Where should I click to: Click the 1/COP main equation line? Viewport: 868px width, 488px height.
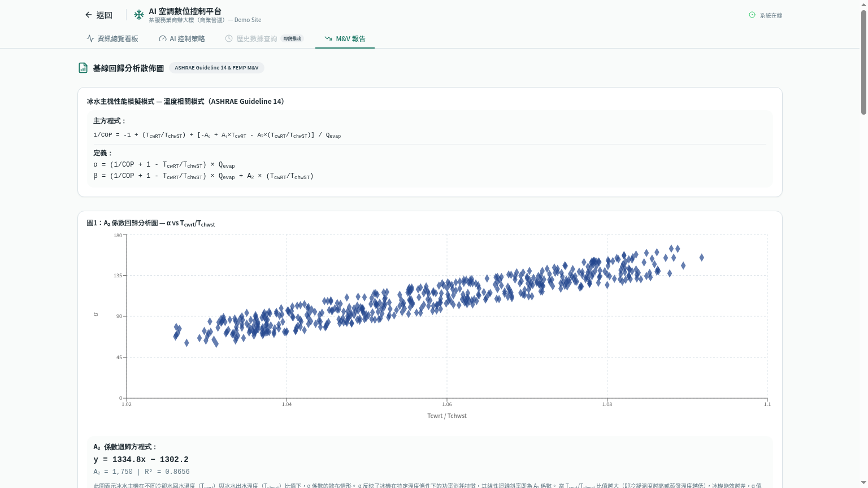click(x=217, y=135)
